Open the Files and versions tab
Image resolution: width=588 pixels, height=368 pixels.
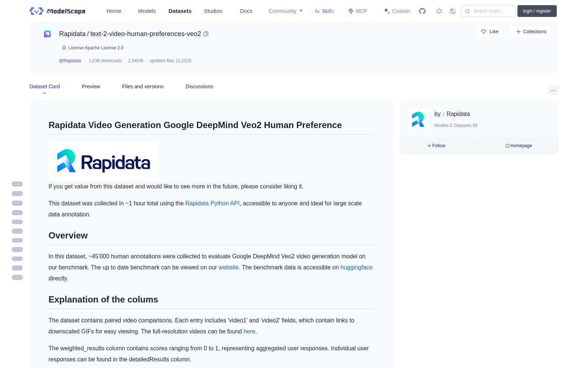click(143, 86)
